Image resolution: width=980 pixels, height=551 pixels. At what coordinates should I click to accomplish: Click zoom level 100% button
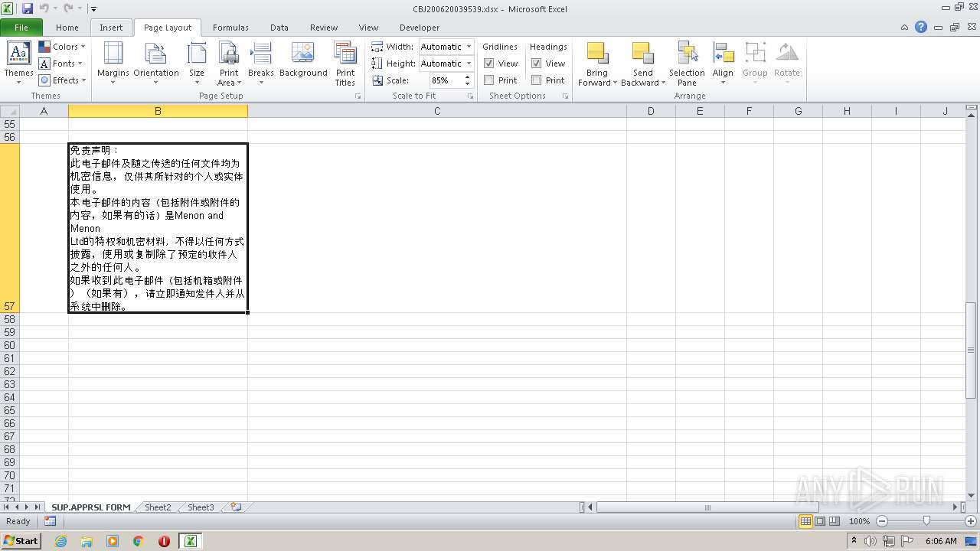tap(859, 521)
